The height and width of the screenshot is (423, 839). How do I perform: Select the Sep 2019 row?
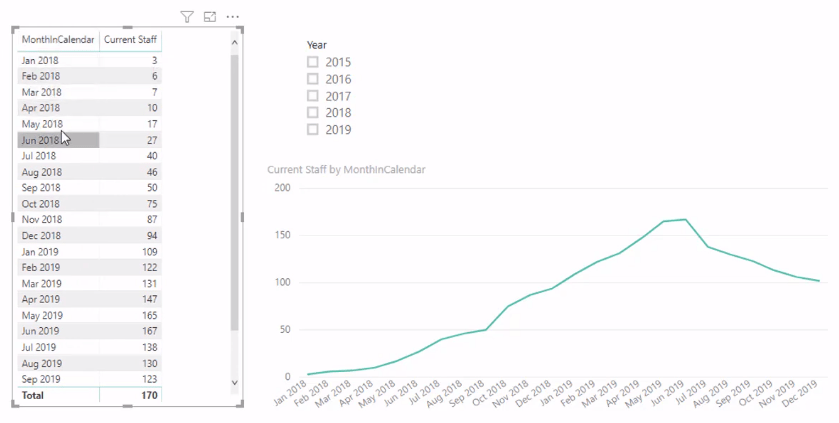click(89, 379)
